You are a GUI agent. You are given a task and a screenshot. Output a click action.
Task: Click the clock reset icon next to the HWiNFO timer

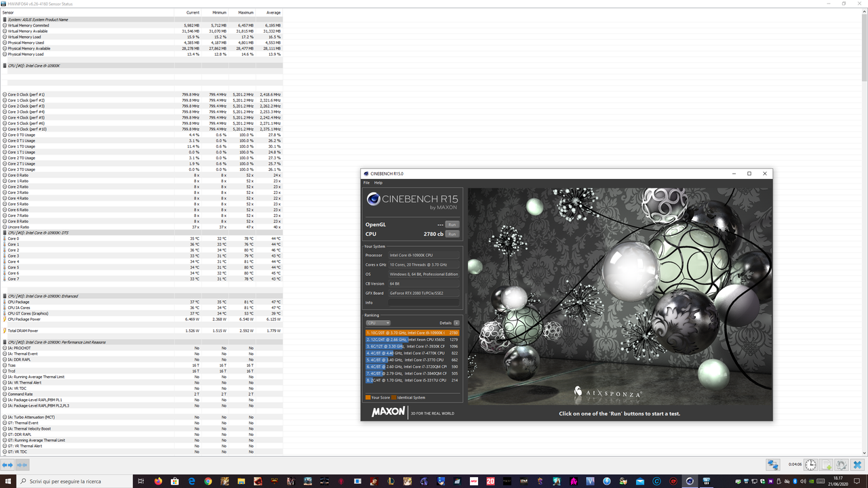[x=810, y=464]
